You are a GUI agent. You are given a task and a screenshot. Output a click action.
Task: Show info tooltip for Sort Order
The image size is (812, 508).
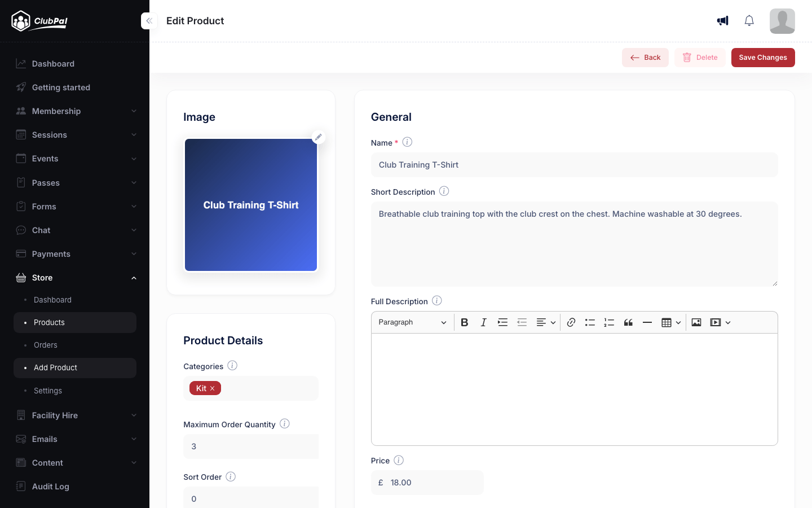[x=231, y=476]
